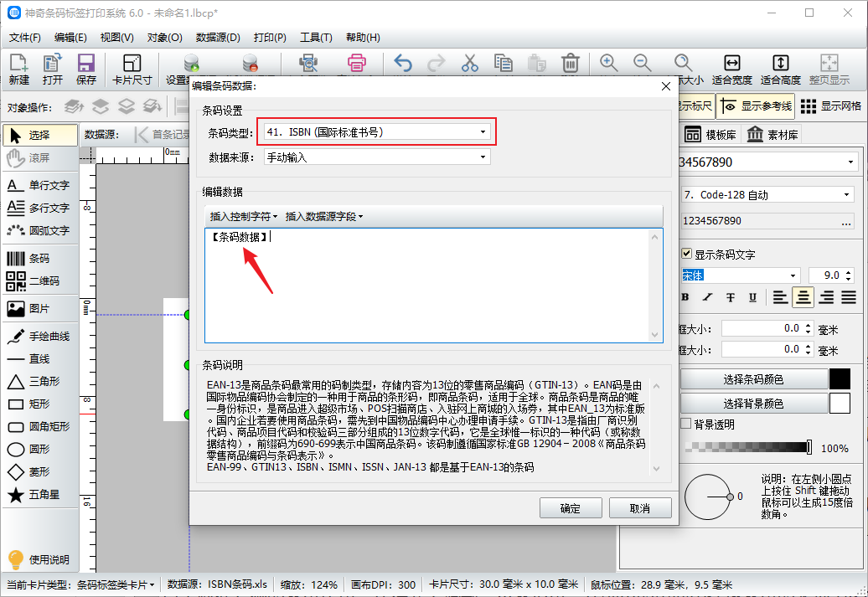Open 对象(O) menu
Screen dimensions: 868x597
[x=164, y=38]
